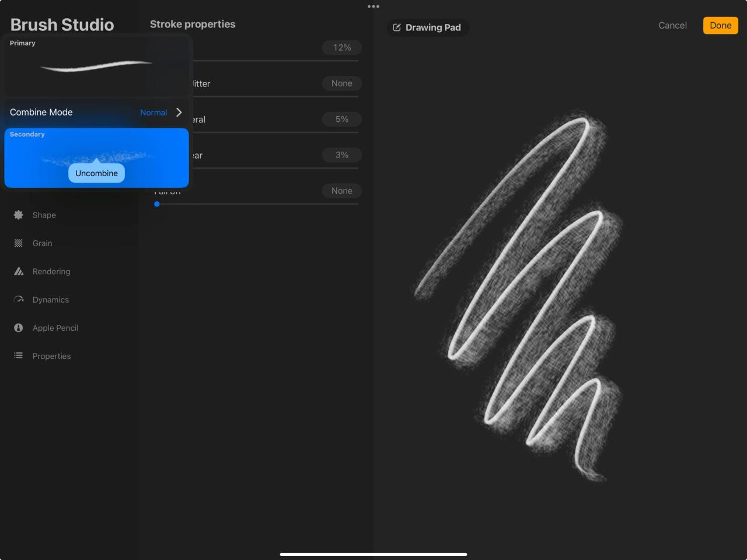Screen dimensions: 747x560
Task: Go to the Rendering section
Action: (51, 271)
